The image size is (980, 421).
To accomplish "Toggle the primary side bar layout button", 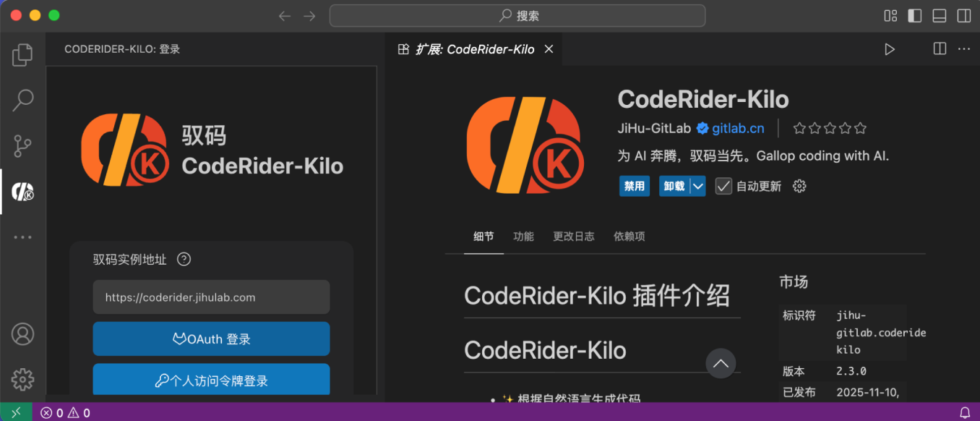I will (915, 16).
